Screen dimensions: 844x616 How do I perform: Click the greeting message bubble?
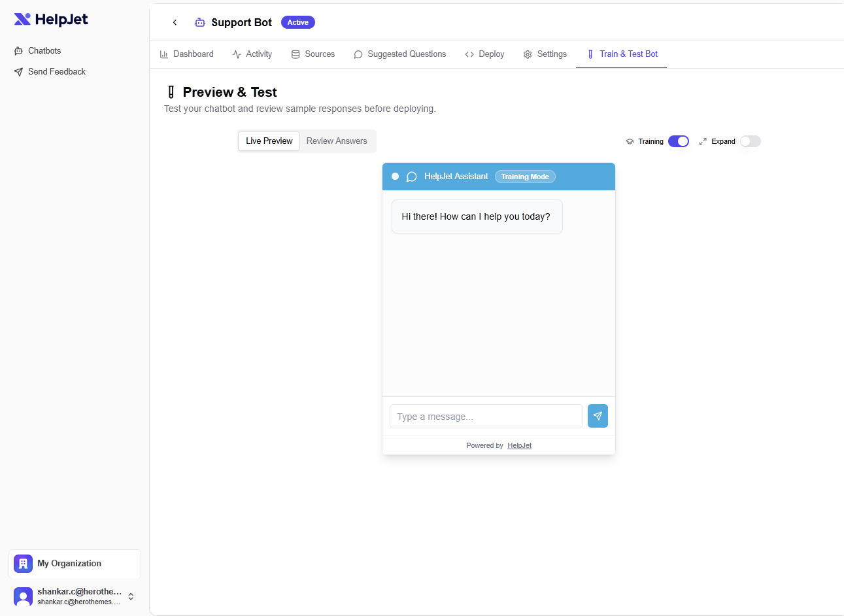(477, 216)
